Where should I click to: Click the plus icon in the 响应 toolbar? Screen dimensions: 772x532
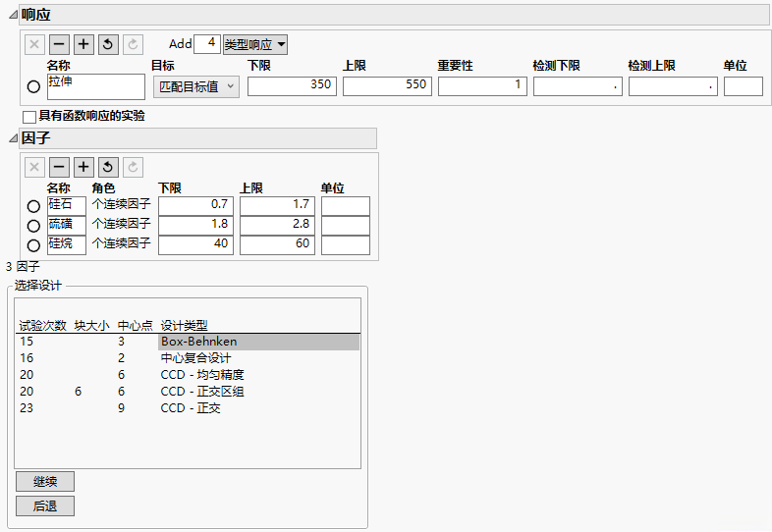[x=83, y=44]
